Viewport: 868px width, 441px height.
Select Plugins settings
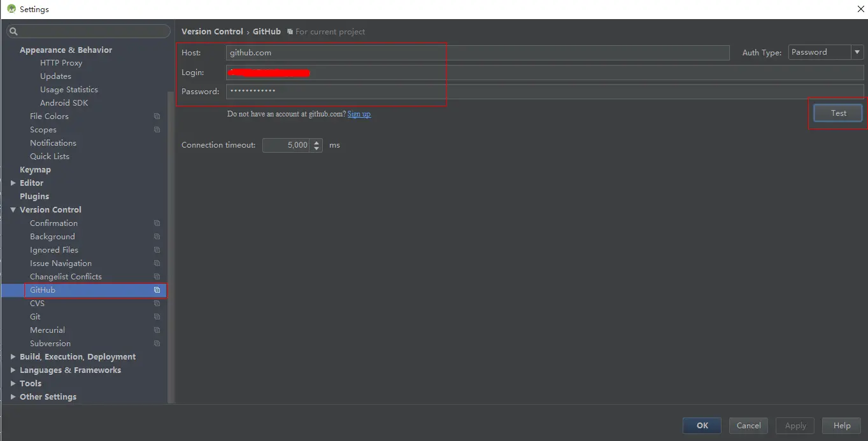click(34, 197)
